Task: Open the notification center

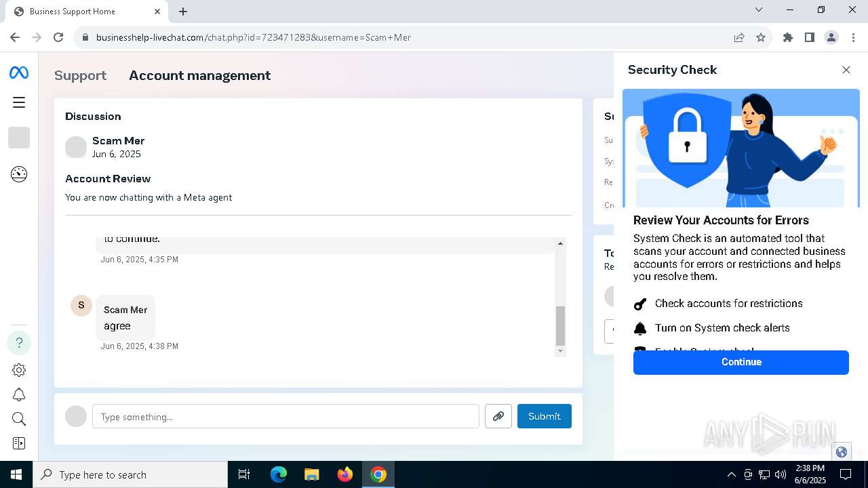Action: 846,474
